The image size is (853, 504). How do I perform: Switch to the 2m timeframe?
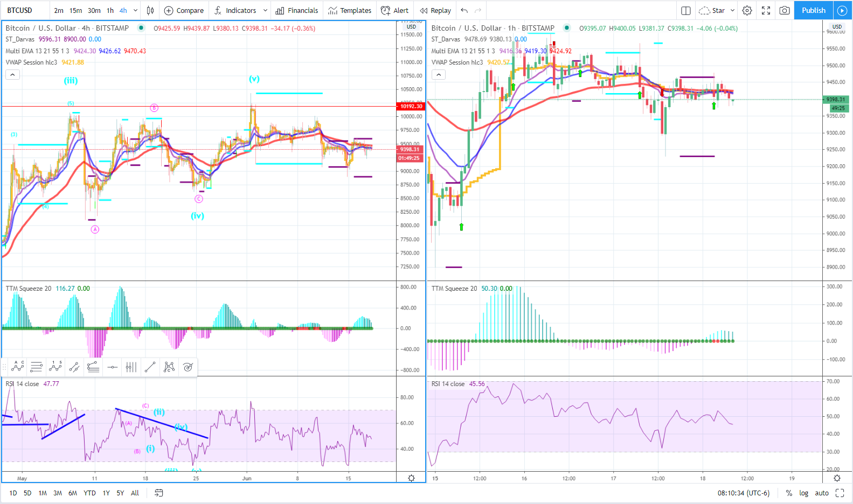(x=59, y=10)
